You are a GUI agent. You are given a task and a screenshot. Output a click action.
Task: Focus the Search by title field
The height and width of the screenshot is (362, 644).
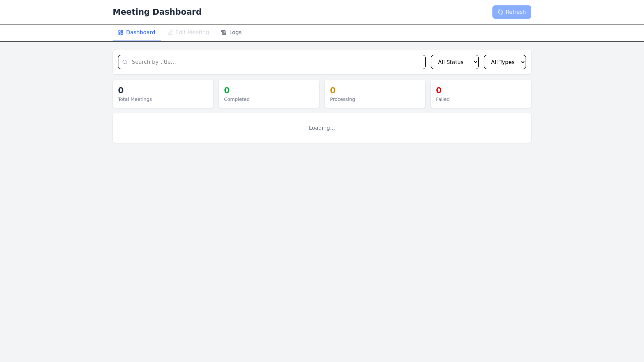[272, 62]
